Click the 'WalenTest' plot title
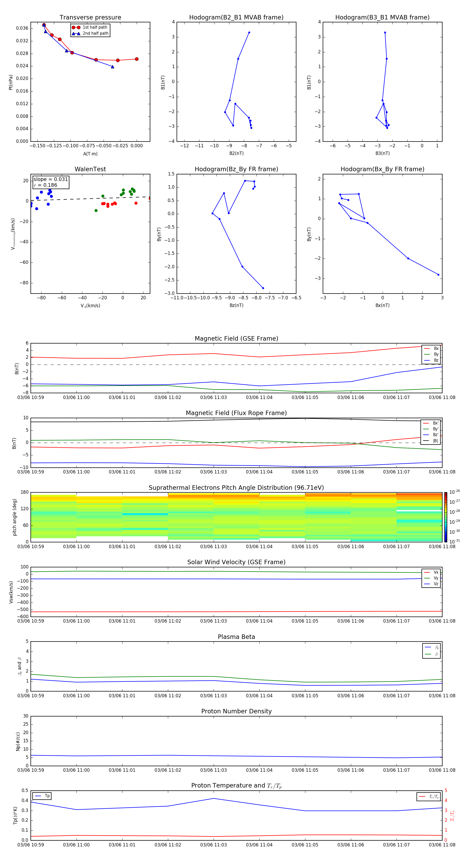 click(x=90, y=169)
